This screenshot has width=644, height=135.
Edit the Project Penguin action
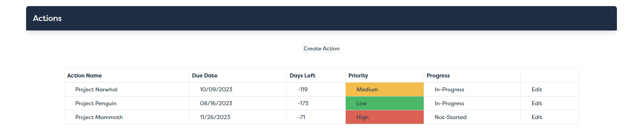(x=537, y=103)
